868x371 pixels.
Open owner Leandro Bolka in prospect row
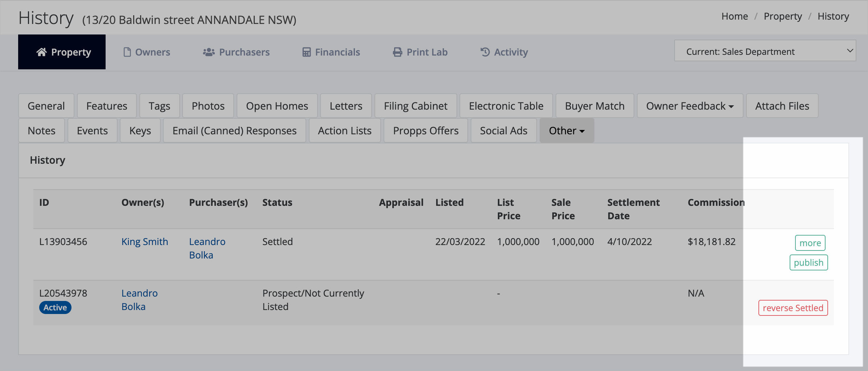pyautogui.click(x=139, y=300)
